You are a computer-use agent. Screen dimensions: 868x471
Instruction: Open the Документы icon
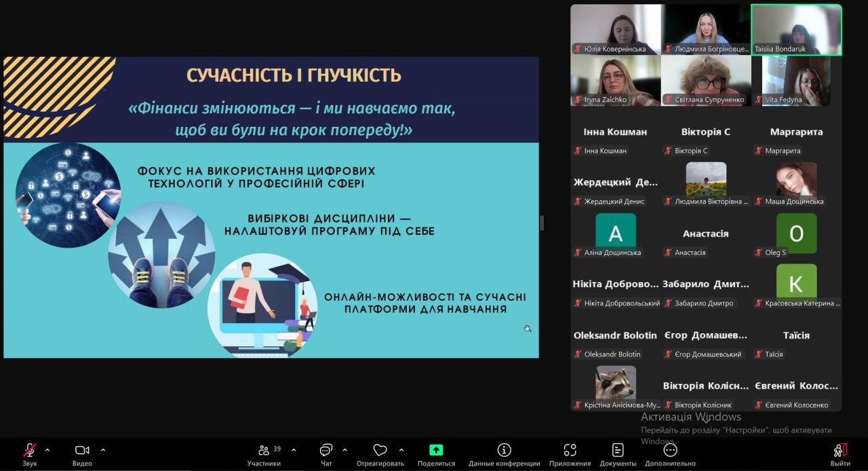618,451
